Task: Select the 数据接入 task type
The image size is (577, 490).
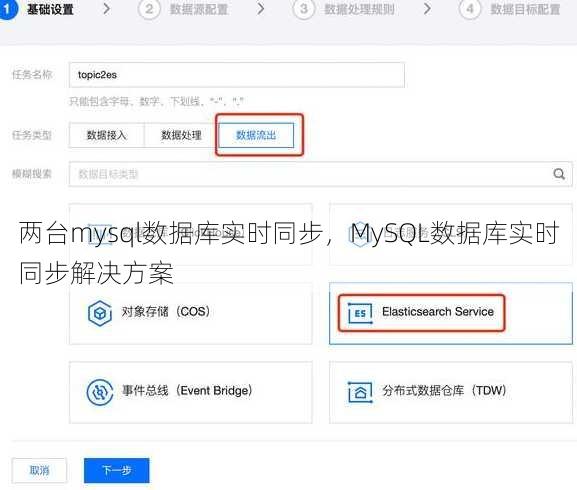Action: coord(107,135)
